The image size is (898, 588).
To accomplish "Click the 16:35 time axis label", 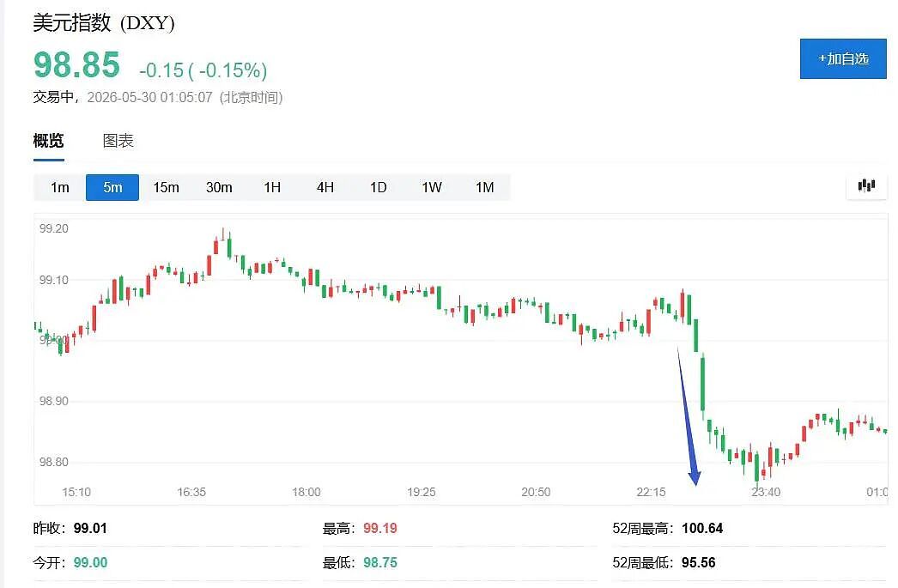I will pyautogui.click(x=191, y=492).
